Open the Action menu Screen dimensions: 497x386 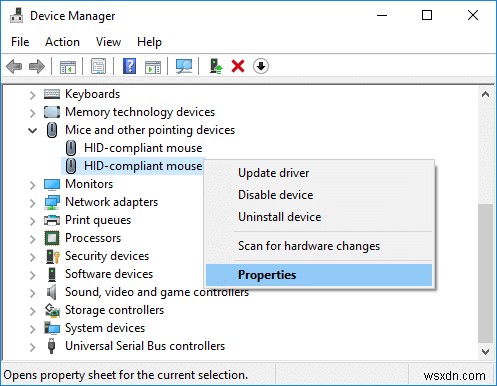click(x=62, y=42)
